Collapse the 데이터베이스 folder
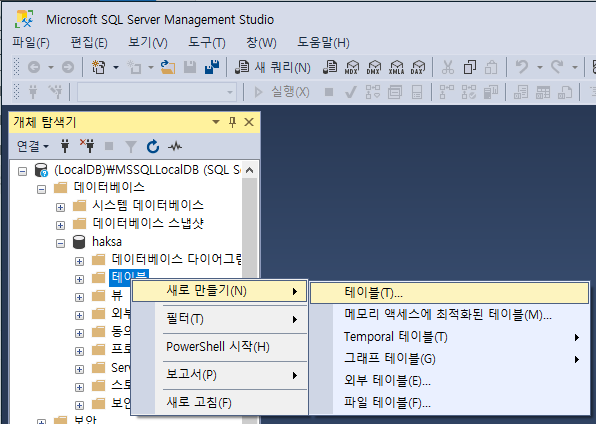The height and width of the screenshot is (424, 596). pyautogui.click(x=41, y=189)
